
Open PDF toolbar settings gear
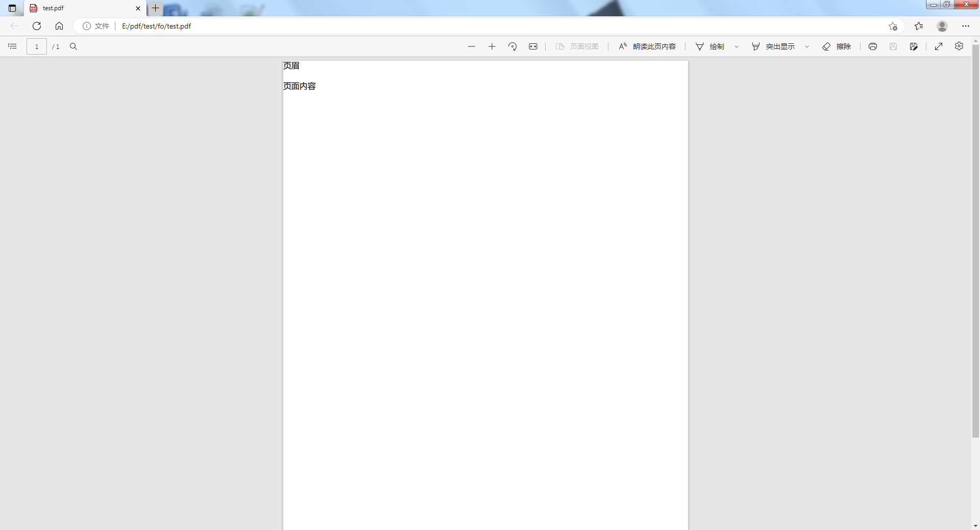(959, 46)
